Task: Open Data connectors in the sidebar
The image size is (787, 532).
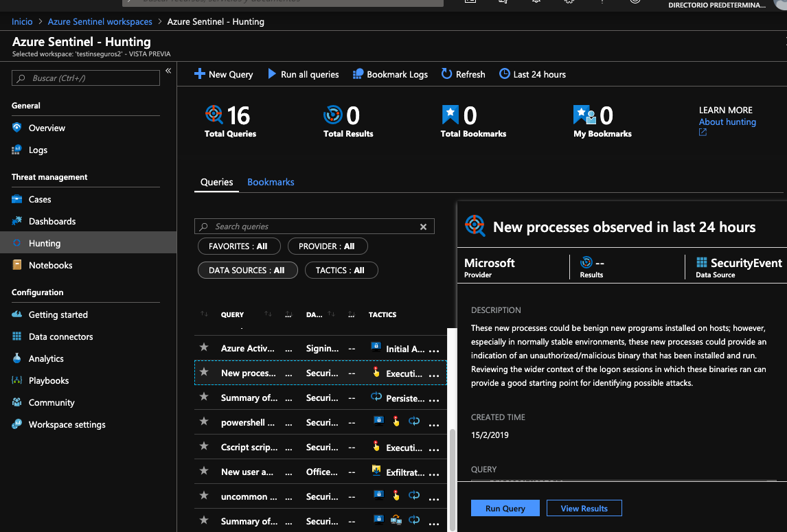Action: pos(60,336)
